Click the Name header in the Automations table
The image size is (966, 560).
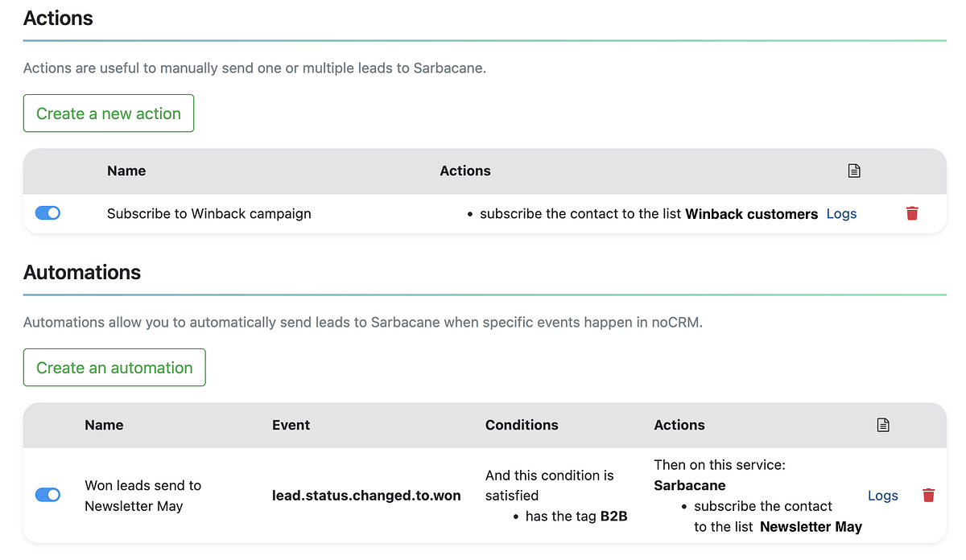click(104, 425)
